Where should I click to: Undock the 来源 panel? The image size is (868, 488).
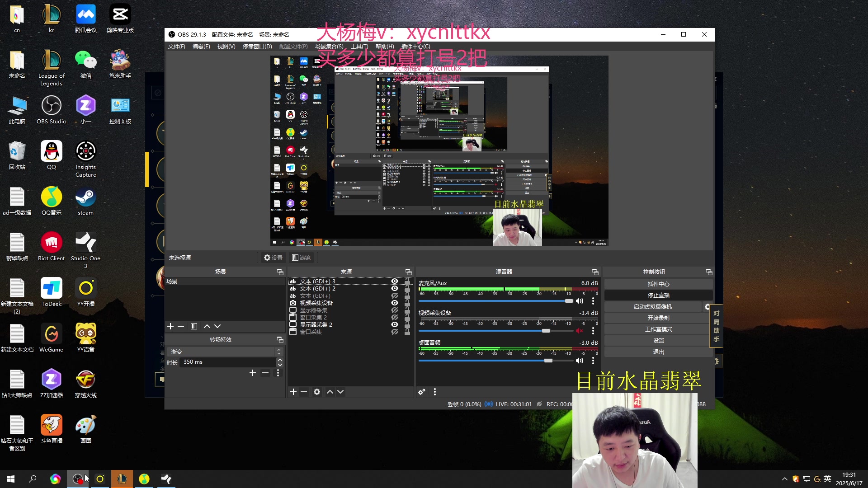[x=409, y=272]
